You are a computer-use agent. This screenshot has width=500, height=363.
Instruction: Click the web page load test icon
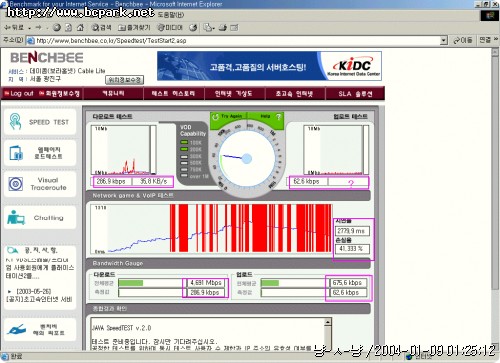pos(16,153)
